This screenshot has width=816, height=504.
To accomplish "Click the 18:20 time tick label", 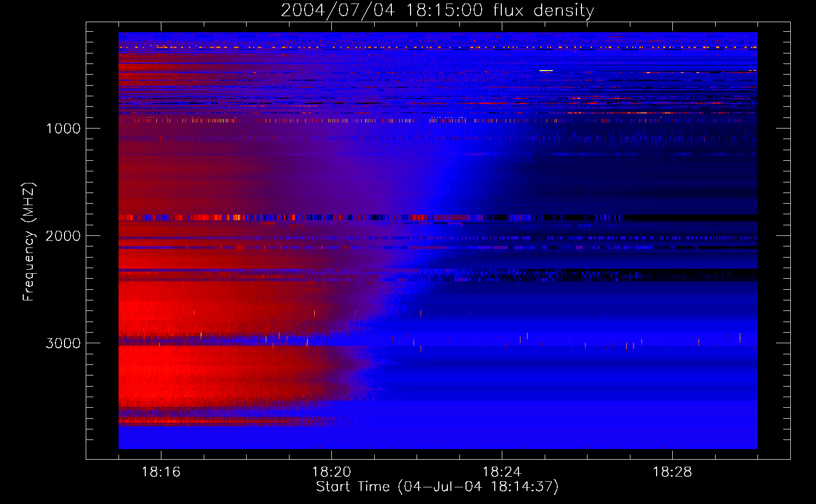I will [331, 472].
